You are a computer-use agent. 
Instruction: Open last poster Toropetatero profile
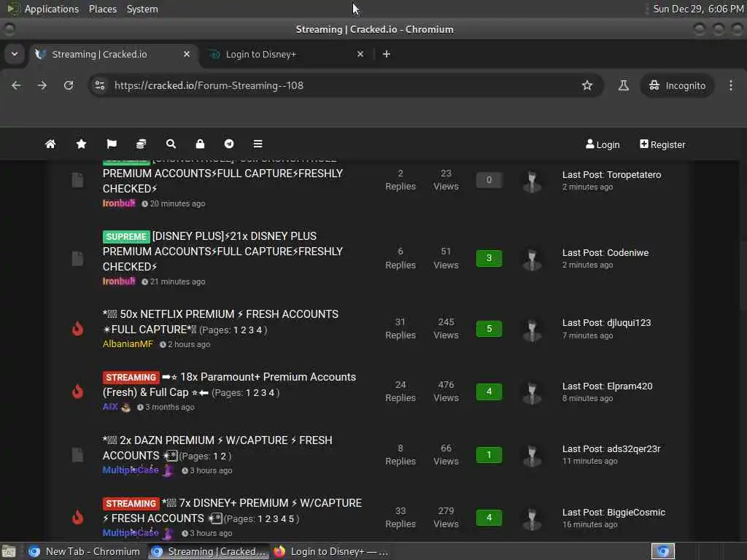tap(634, 175)
